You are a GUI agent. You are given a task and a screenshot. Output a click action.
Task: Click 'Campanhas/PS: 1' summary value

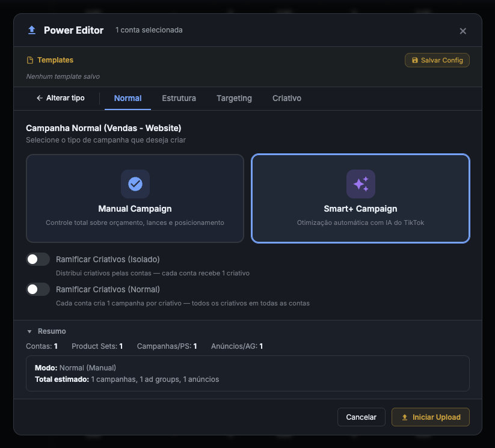167,346
